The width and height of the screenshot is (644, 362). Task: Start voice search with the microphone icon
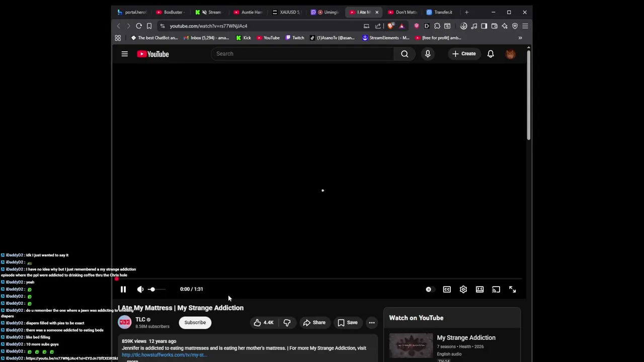coord(428,54)
